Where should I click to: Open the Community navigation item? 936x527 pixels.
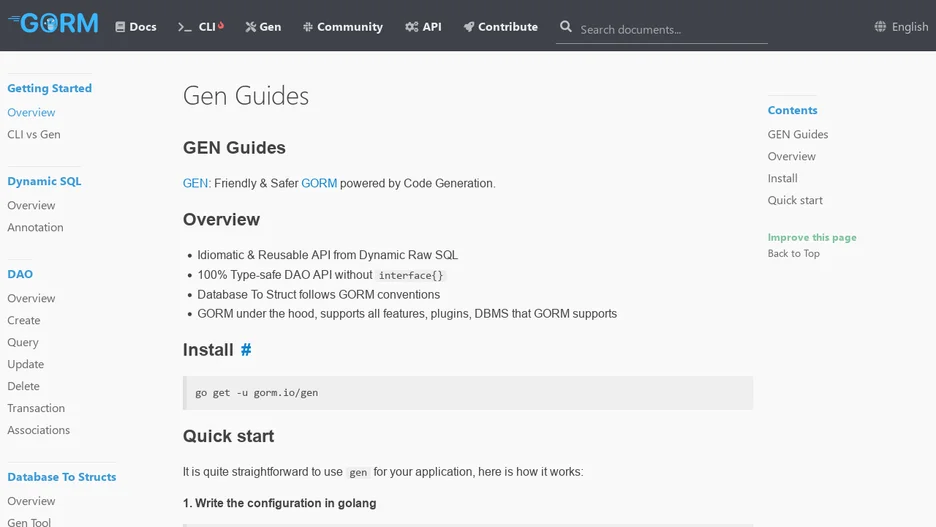pyautogui.click(x=343, y=27)
